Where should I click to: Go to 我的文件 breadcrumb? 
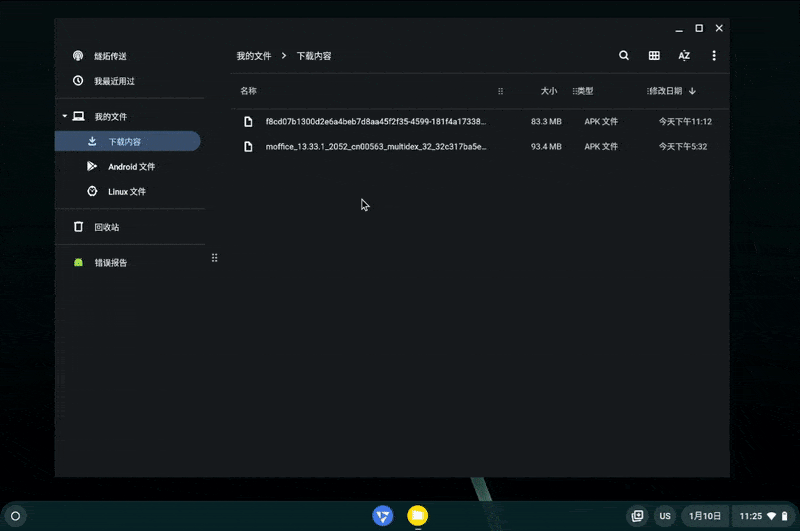(254, 56)
